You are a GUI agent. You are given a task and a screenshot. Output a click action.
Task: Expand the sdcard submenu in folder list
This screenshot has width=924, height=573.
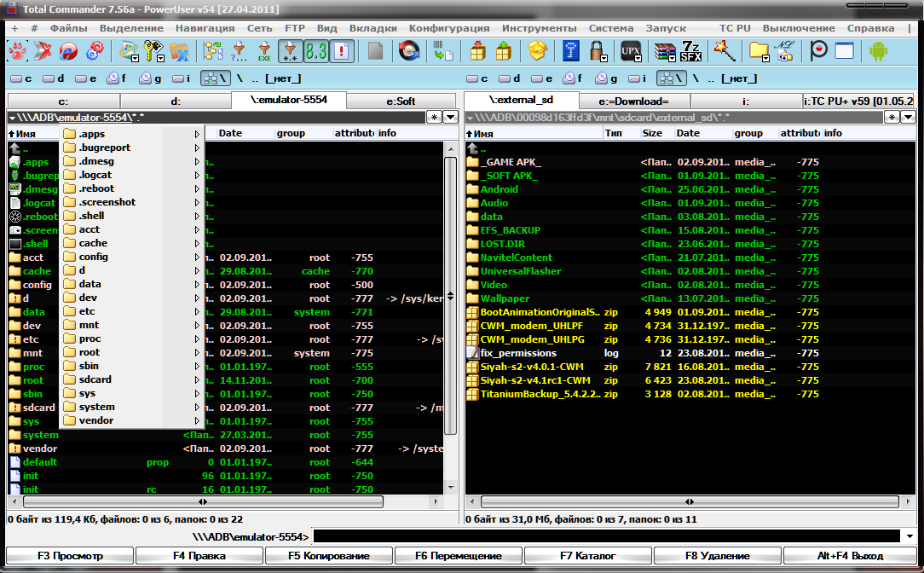197,379
